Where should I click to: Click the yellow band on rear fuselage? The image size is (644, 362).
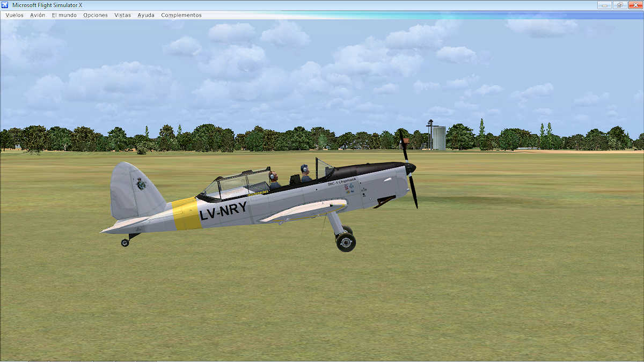(x=185, y=213)
